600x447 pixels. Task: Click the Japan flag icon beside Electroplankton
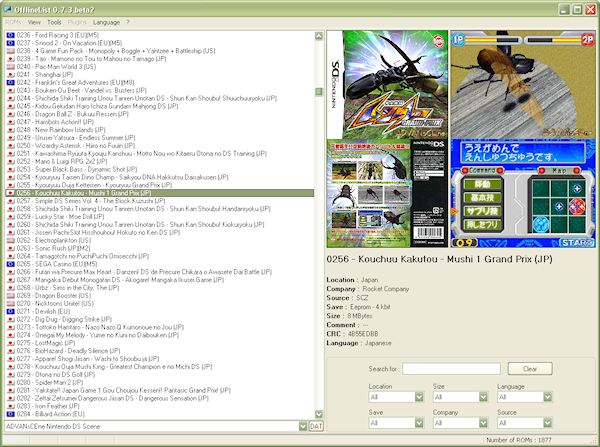(x=9, y=241)
